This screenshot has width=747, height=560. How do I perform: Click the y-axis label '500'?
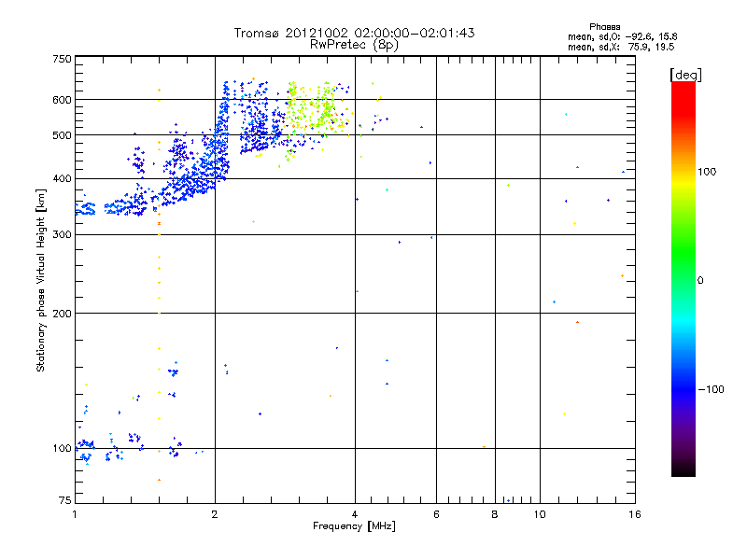(62, 135)
